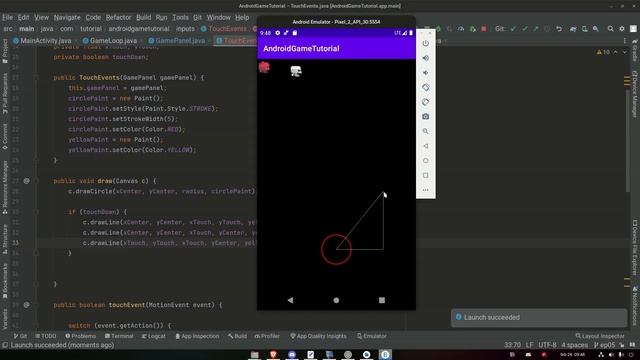
Task: Tap Android home navigation button on phone screen
Action: click(336, 300)
